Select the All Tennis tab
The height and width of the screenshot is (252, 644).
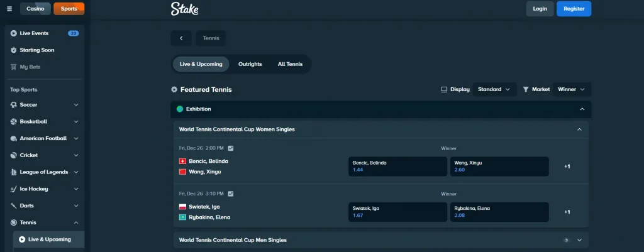click(291, 64)
